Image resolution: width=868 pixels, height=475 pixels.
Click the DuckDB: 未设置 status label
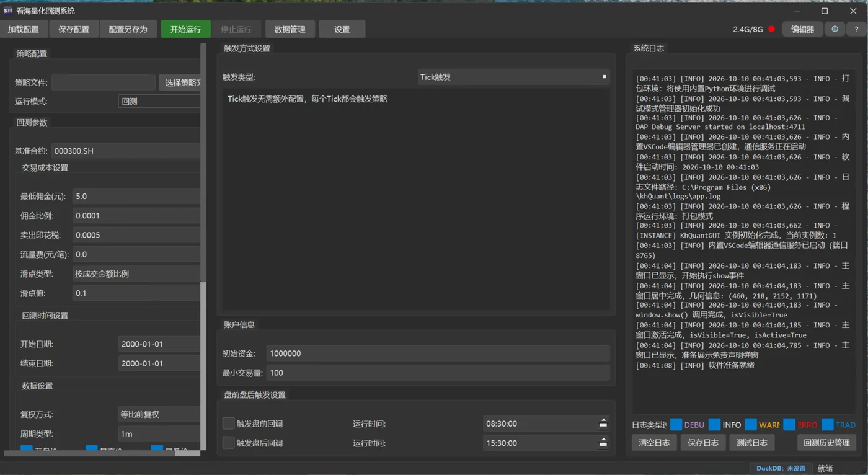(x=781, y=468)
